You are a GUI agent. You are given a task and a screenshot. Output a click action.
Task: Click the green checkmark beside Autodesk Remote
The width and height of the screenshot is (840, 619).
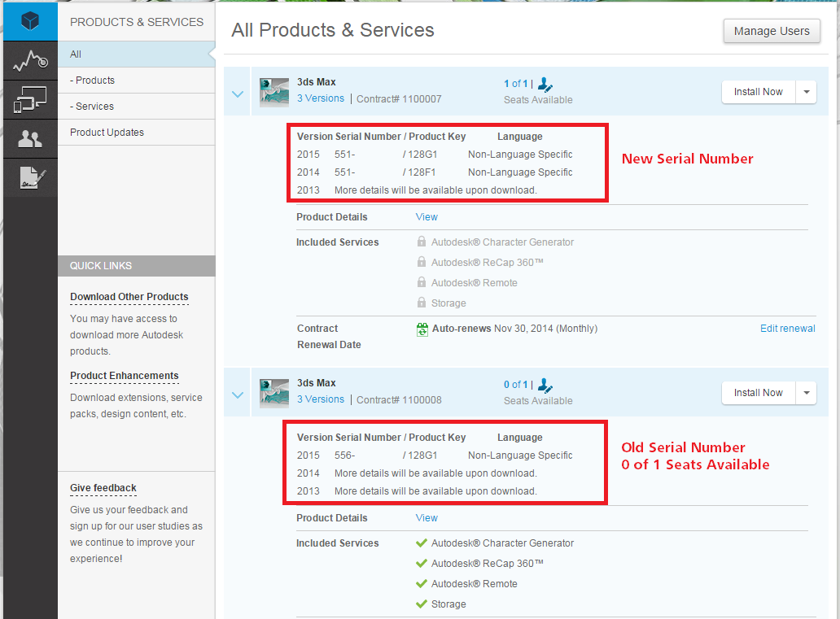[422, 584]
